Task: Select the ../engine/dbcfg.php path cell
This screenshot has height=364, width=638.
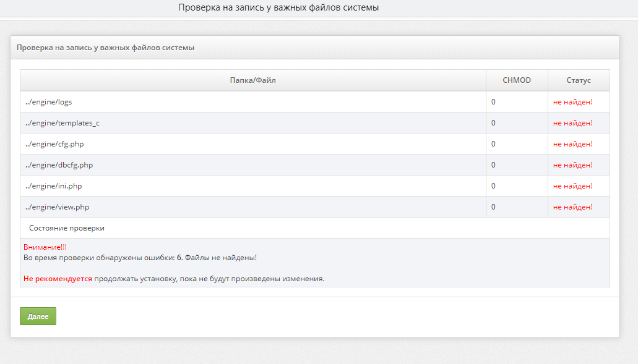Action: point(59,165)
